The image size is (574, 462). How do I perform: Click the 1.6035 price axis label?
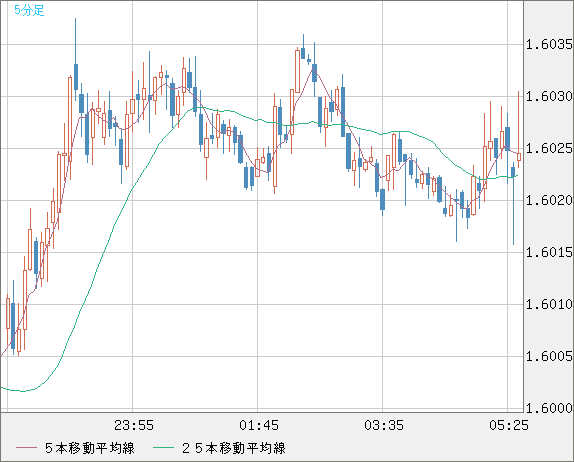tap(549, 45)
